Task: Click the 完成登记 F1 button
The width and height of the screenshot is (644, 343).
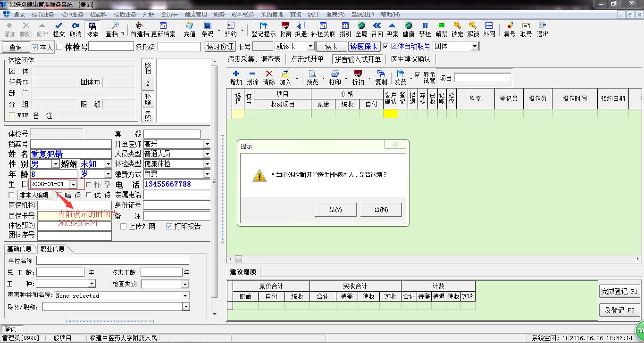Action: tap(620, 292)
